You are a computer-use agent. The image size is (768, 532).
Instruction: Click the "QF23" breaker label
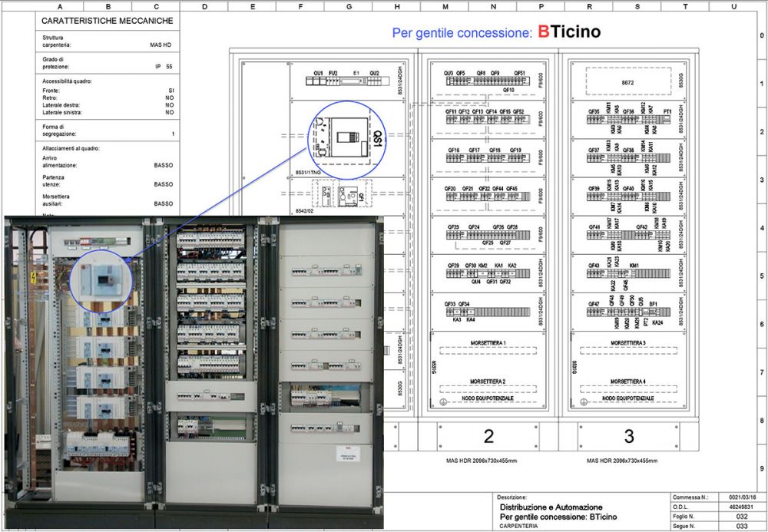453,227
